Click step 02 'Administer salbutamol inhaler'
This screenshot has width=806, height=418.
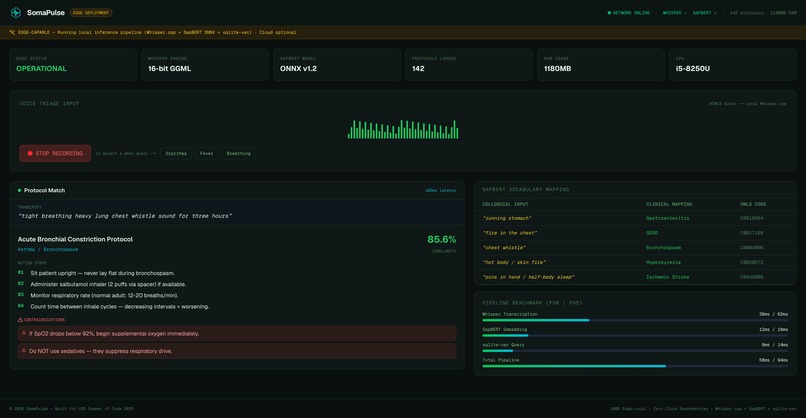[x=108, y=284]
